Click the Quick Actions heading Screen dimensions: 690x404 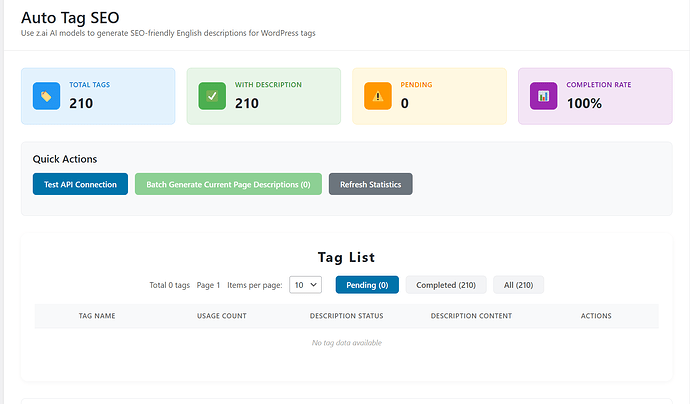click(65, 159)
